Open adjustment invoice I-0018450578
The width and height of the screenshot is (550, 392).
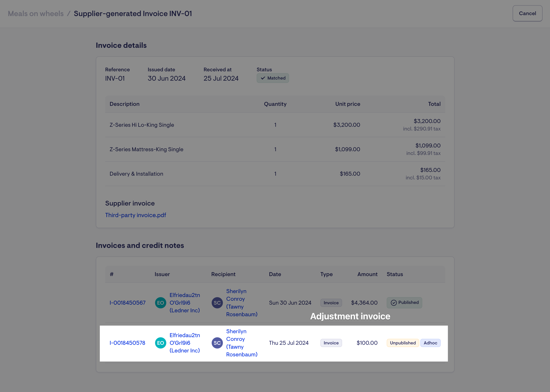tap(128, 343)
